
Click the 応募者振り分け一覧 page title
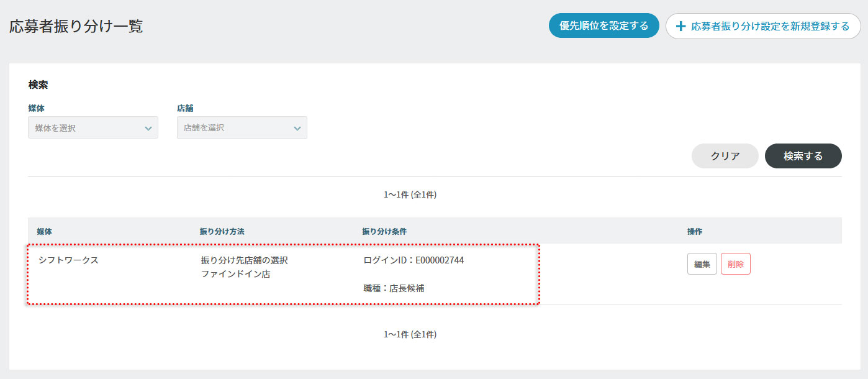pos(76,26)
